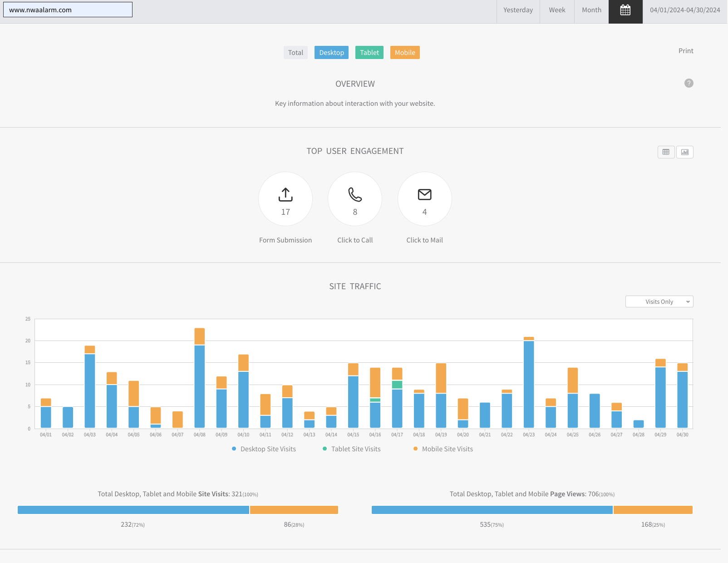
Task: Toggle the Mobile device filter
Action: click(405, 53)
